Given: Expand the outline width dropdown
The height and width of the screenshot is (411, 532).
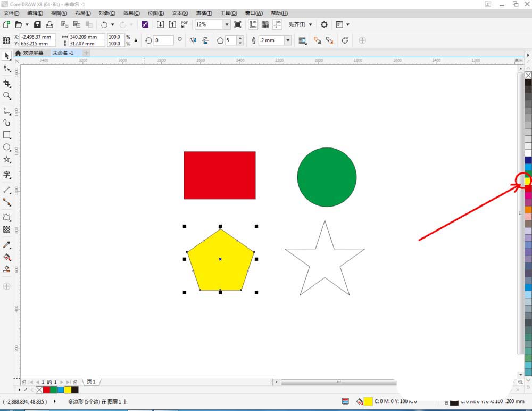Looking at the screenshot, I should coord(288,40).
